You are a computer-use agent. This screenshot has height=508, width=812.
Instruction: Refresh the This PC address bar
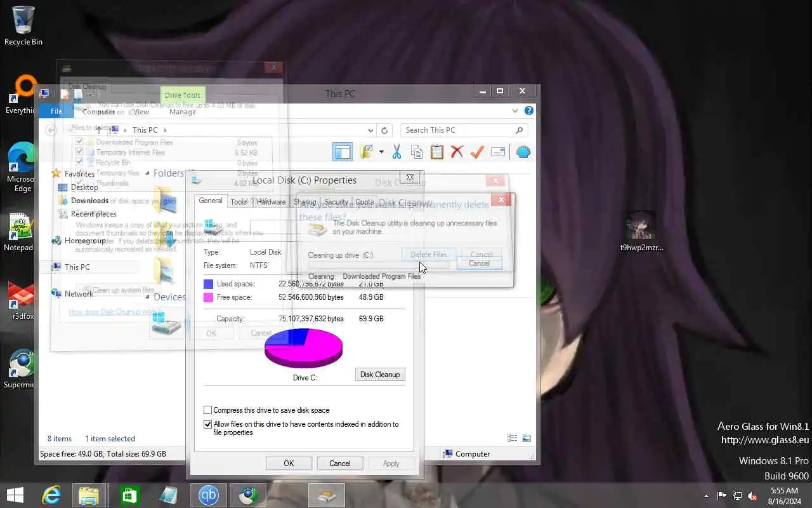click(384, 130)
